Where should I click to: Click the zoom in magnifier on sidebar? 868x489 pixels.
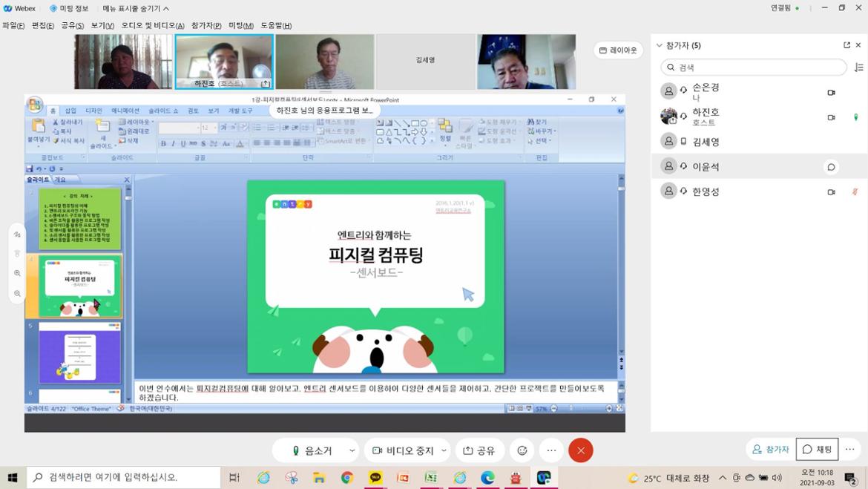[17, 273]
